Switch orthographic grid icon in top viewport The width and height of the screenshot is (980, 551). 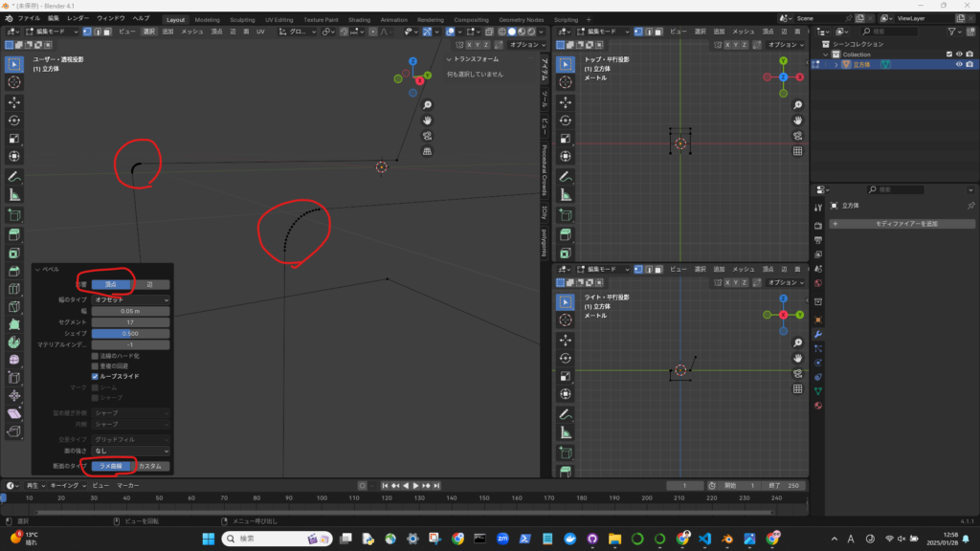pyautogui.click(x=797, y=150)
